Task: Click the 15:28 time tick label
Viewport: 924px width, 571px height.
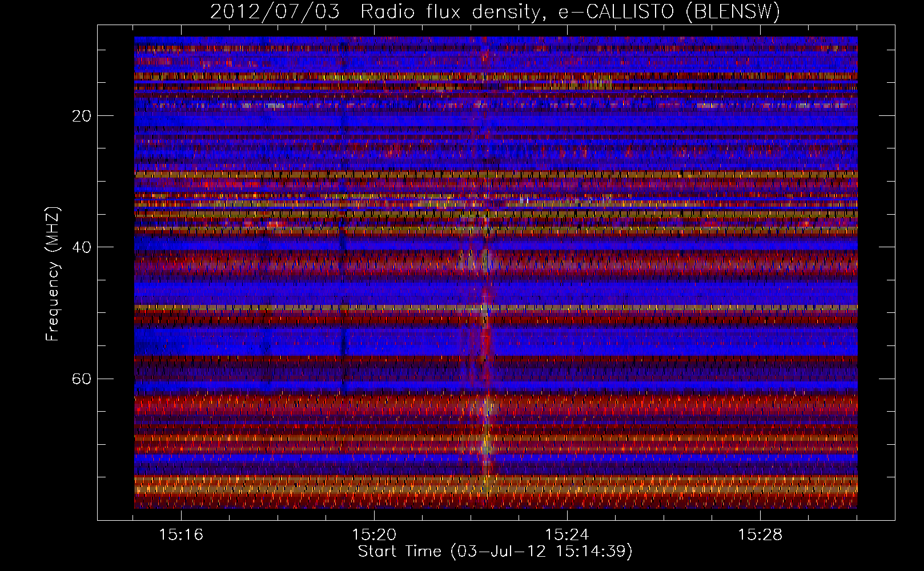Action: tap(760, 535)
